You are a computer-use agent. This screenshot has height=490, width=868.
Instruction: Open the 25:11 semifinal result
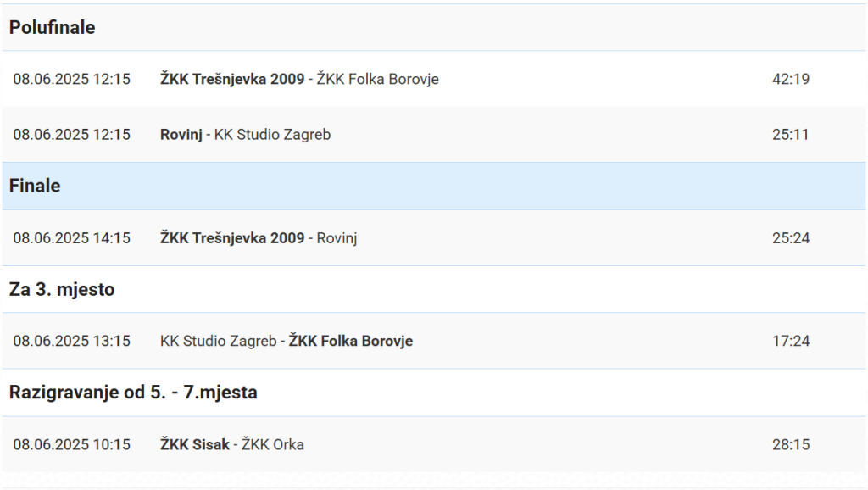791,134
